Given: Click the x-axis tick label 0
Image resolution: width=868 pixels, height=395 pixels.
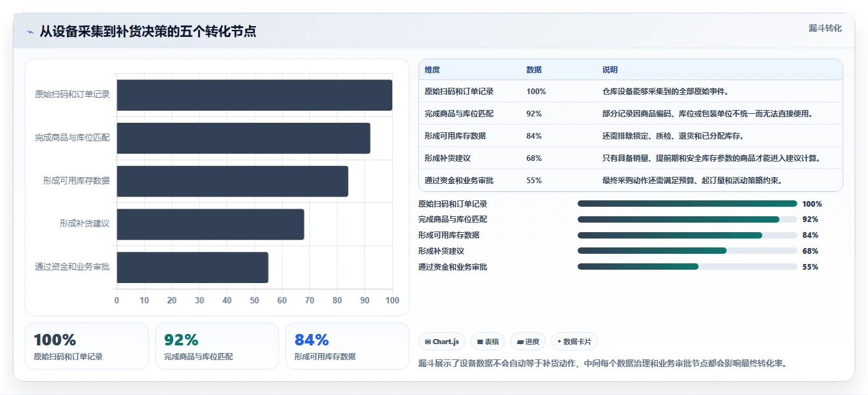Looking at the screenshot, I should 117,300.
